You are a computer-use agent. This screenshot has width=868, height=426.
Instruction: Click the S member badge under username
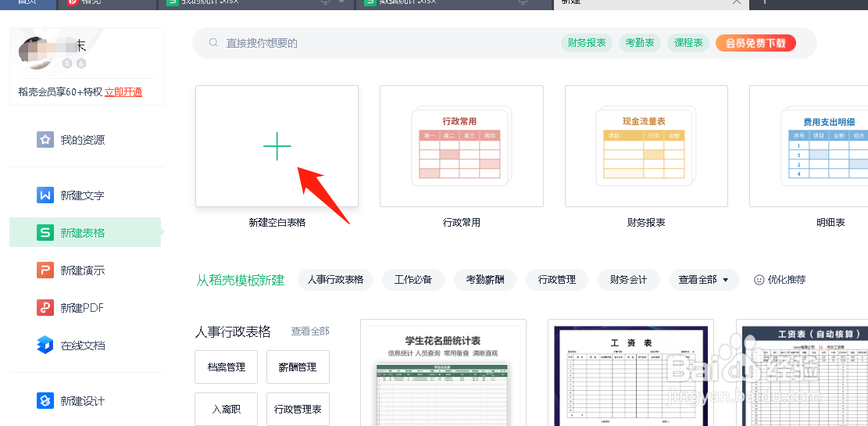click(67, 63)
